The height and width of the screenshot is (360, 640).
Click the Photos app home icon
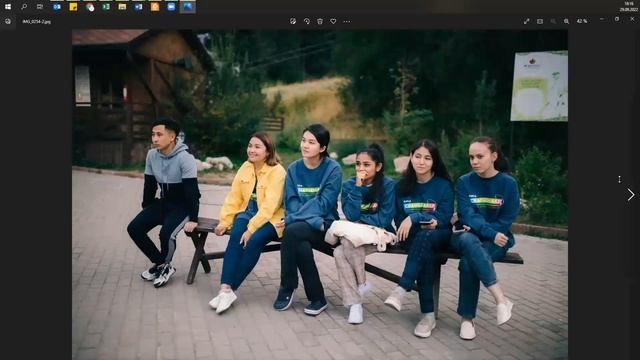(8, 21)
